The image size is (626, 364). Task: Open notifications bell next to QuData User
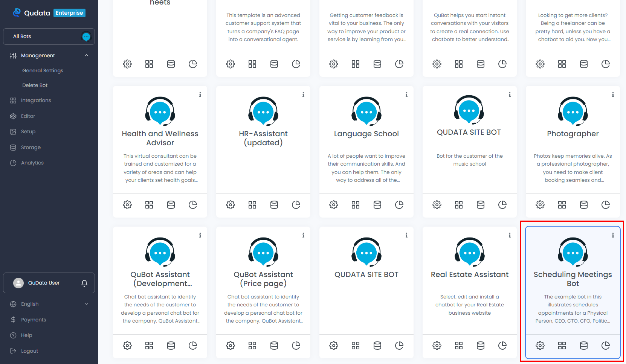(x=84, y=283)
